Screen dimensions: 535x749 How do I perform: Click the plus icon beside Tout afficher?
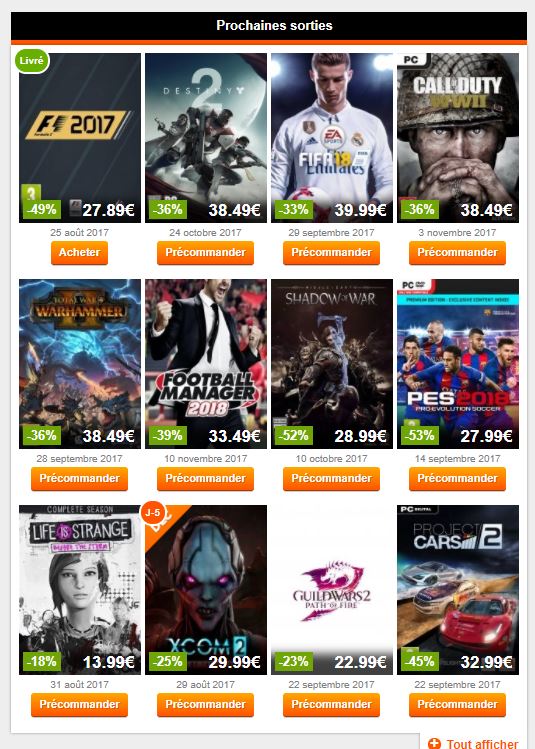[x=434, y=743]
